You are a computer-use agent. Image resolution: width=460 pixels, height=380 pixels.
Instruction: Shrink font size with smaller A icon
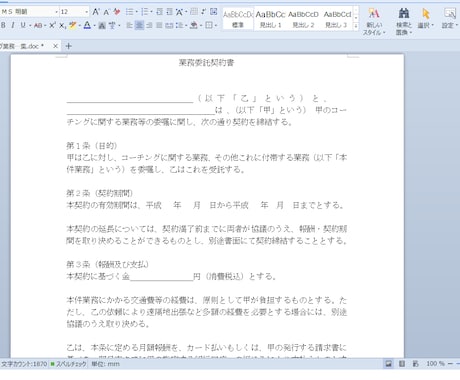106,12
